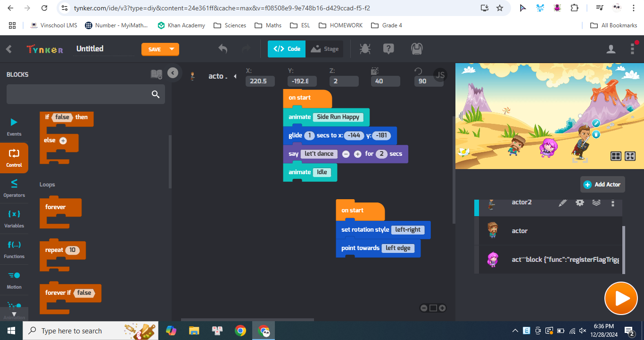Open the Events blocks category

pyautogui.click(x=14, y=127)
